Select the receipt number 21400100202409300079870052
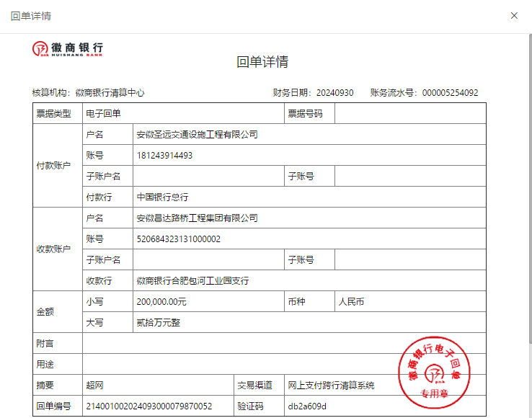 (x=148, y=406)
